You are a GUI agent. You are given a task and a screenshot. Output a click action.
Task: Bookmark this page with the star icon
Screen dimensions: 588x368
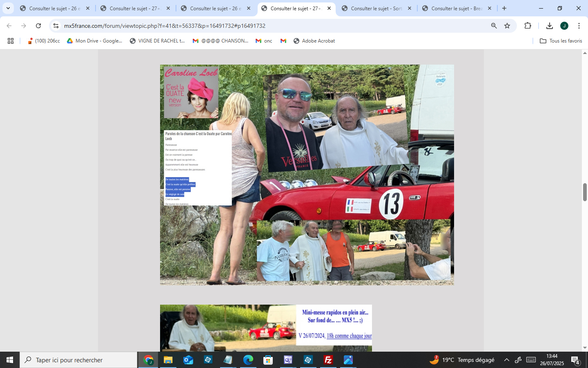pos(507,26)
